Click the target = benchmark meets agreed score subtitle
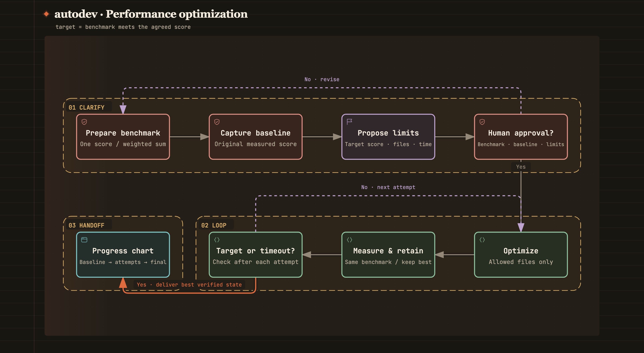 (x=123, y=27)
